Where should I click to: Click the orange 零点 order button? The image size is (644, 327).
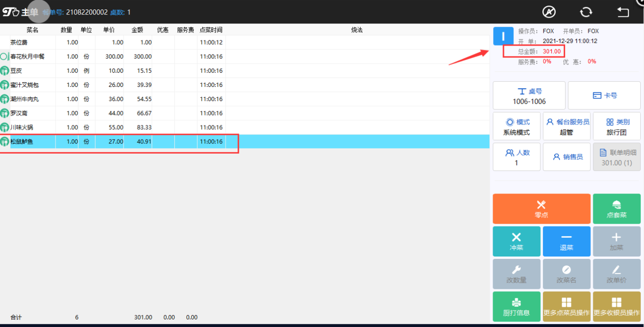point(542,209)
